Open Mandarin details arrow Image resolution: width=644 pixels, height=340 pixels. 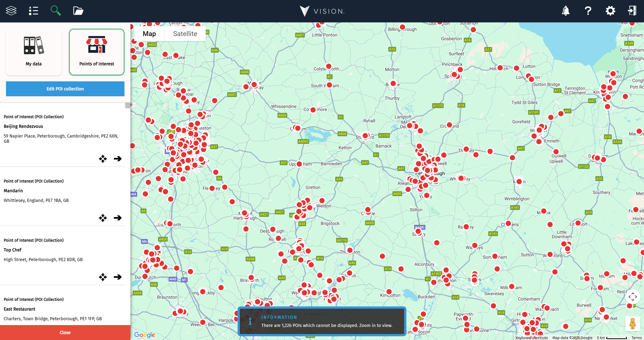(118, 218)
